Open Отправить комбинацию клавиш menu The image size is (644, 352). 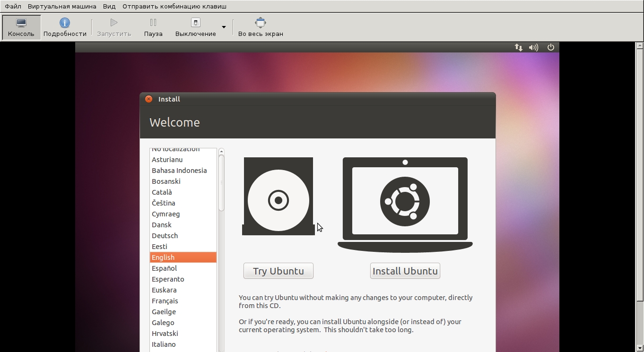coord(174,7)
